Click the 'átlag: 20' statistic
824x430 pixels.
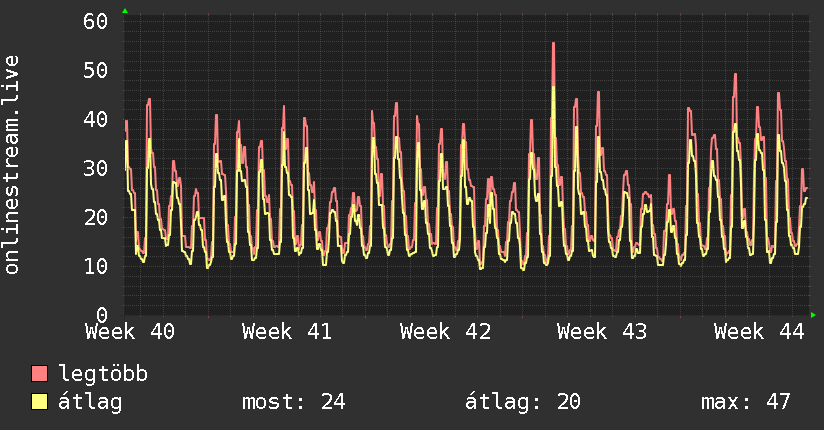point(522,402)
